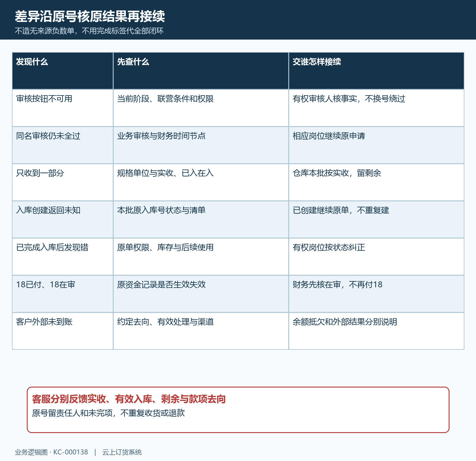This screenshot has width=476, height=461.
Task: Click the cell 原单权限、库存与后续使用
Action: 201,257
